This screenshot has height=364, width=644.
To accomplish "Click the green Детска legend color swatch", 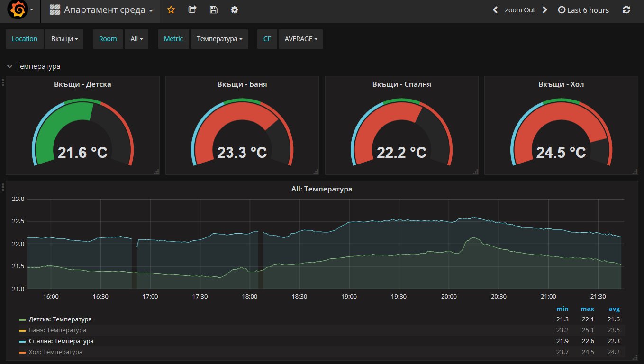I will [22, 320].
